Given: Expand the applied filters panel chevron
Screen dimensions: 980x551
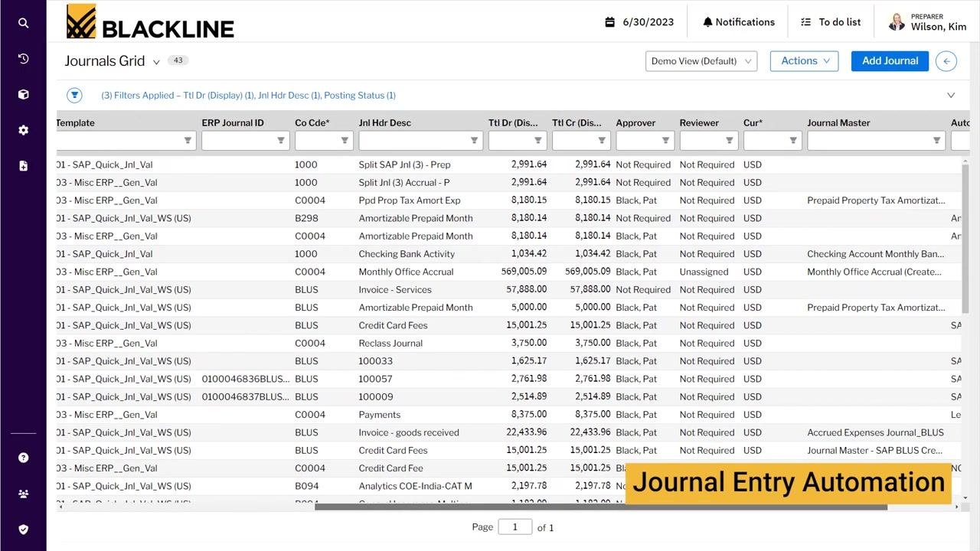Looking at the screenshot, I should pos(951,96).
